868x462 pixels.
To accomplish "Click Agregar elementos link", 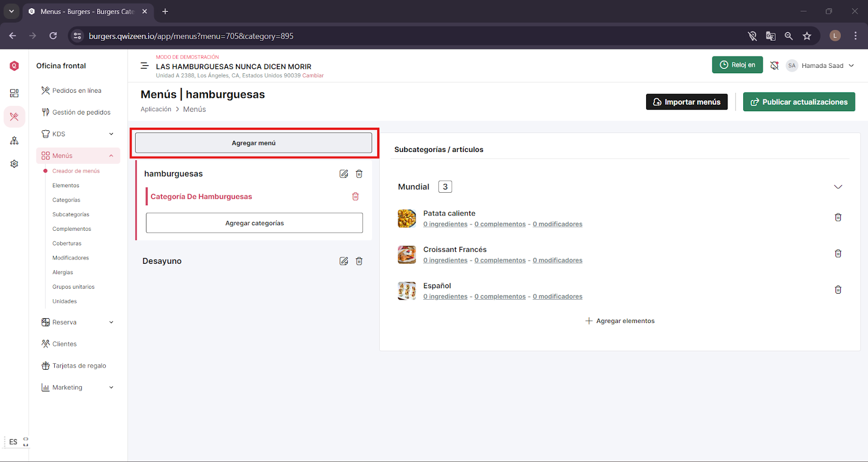I will tap(620, 321).
